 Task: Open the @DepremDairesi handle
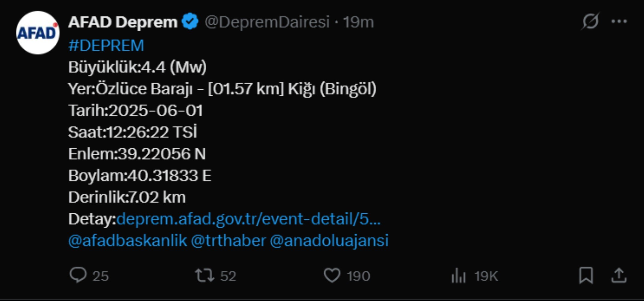267,22
